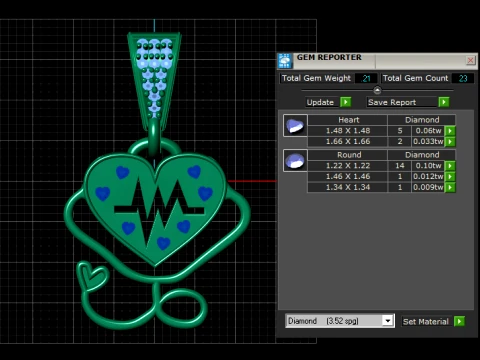Select the 1.48 X 1.48 heart size cell

(x=348, y=131)
